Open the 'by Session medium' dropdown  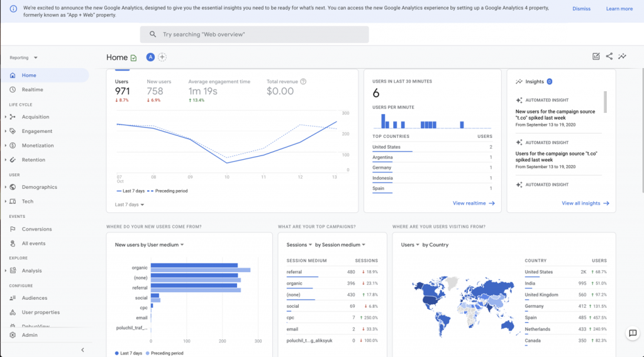340,245
